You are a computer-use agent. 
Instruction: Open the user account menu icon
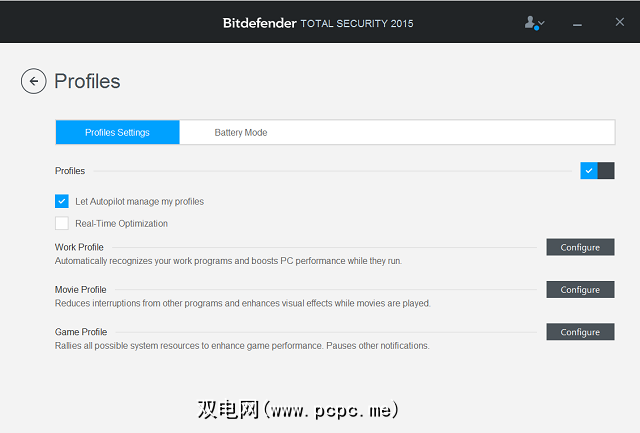534,23
